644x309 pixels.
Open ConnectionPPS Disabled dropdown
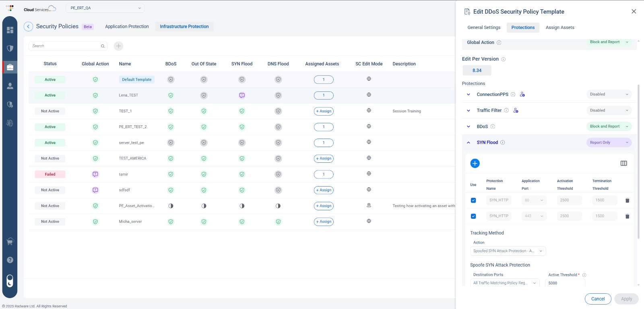(609, 94)
